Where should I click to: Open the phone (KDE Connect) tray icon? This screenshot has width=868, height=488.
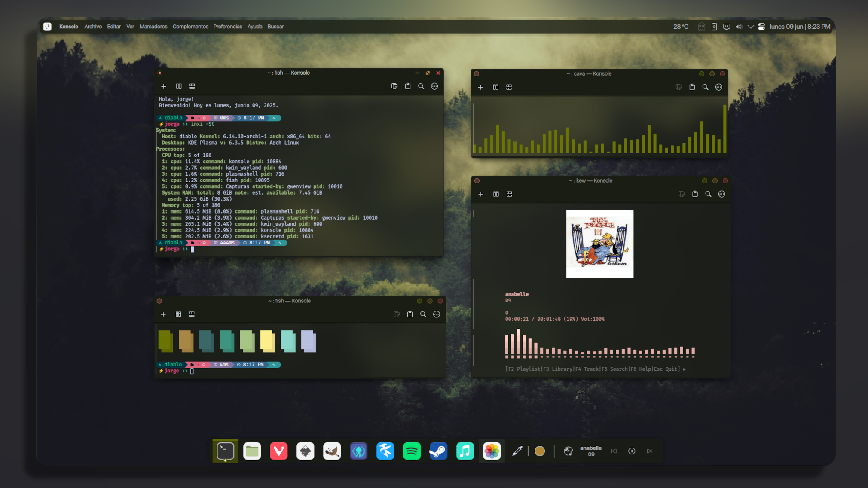714,27
